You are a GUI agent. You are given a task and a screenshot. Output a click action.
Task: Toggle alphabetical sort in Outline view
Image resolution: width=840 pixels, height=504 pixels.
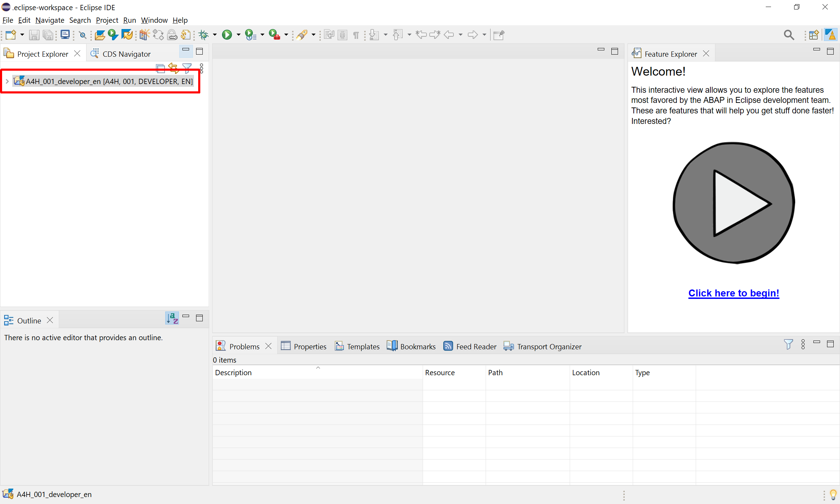point(172,318)
